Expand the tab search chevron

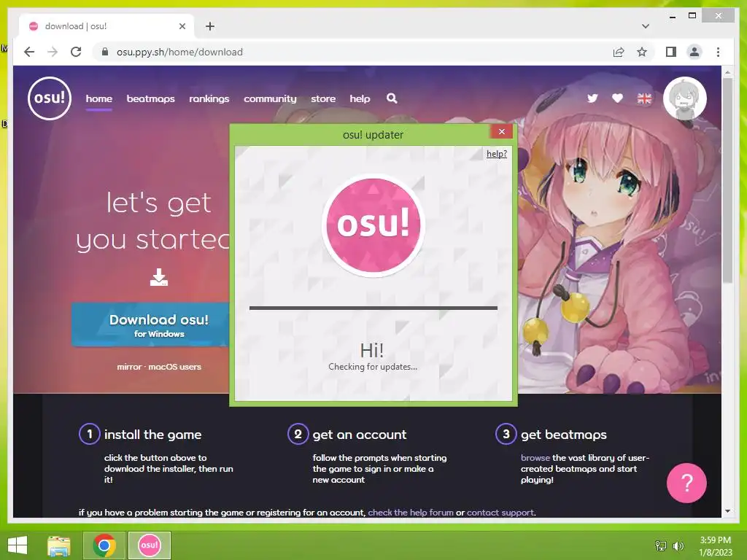pyautogui.click(x=646, y=26)
